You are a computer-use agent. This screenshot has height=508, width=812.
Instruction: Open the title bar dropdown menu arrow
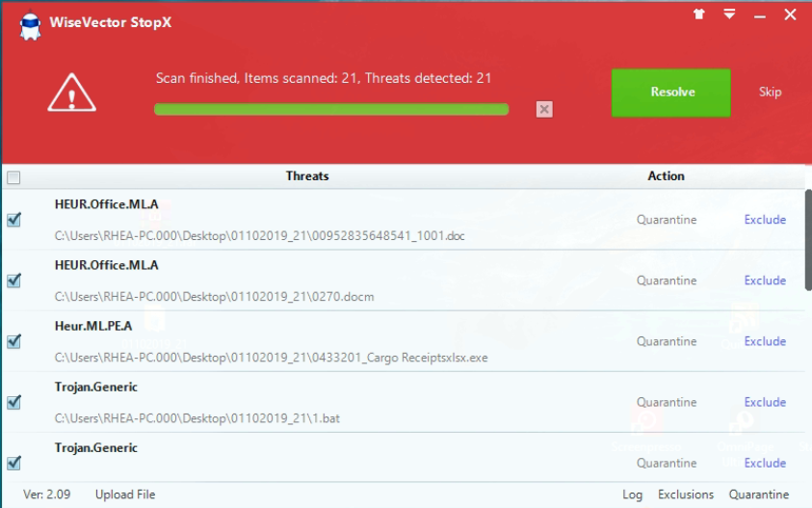point(729,14)
